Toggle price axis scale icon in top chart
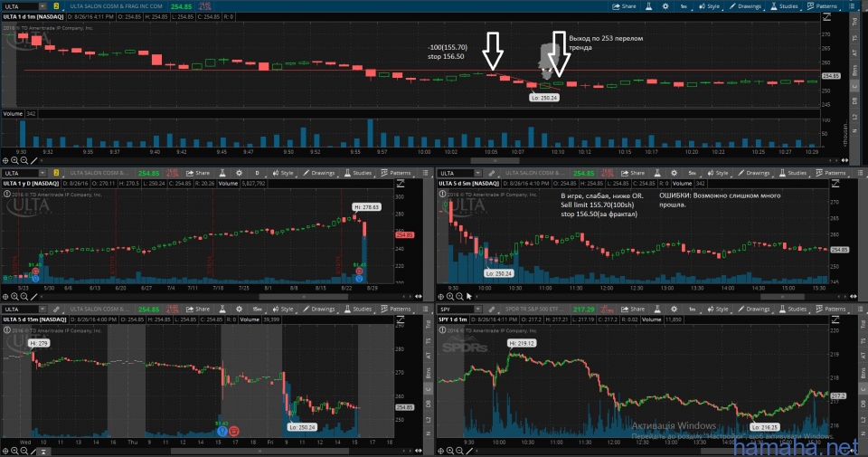Screen dimensions: 868x457 point(826,17)
